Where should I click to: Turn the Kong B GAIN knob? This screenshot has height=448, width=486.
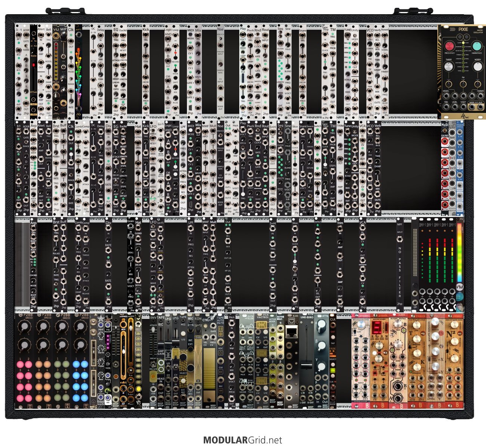(398, 324)
